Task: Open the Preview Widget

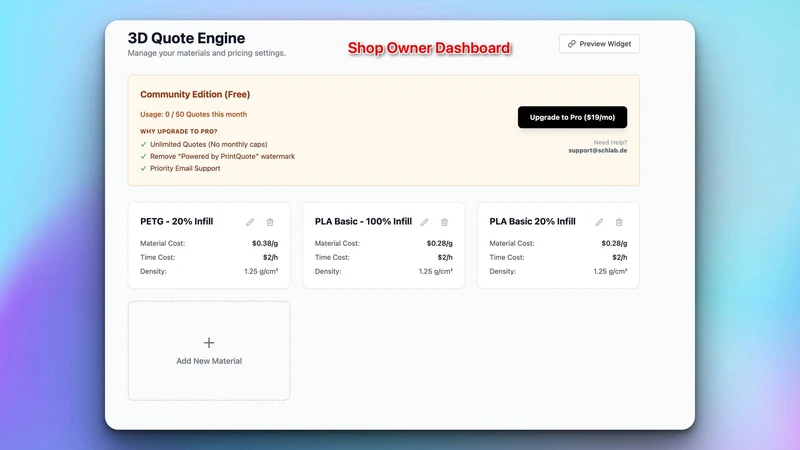Action: [x=599, y=44]
